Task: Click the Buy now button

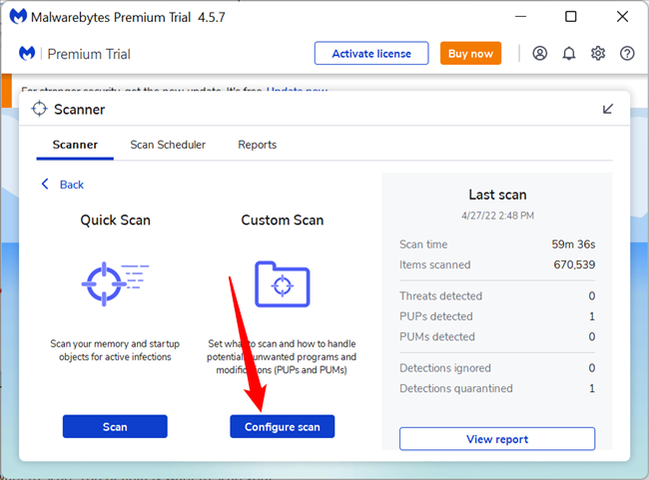Action: [470, 53]
